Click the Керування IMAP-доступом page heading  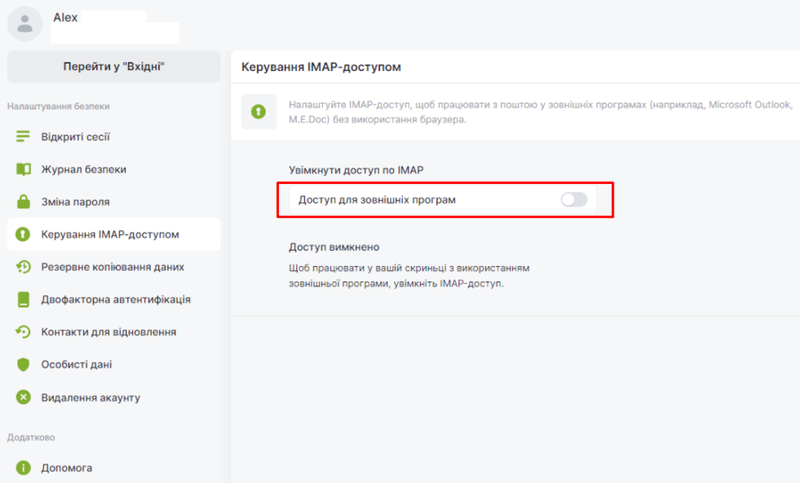(x=321, y=67)
